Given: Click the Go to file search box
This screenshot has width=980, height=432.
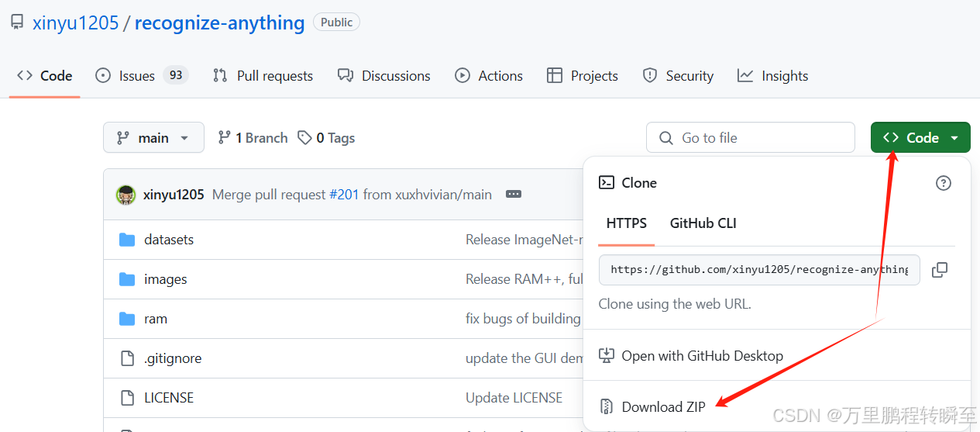Looking at the screenshot, I should pos(750,137).
